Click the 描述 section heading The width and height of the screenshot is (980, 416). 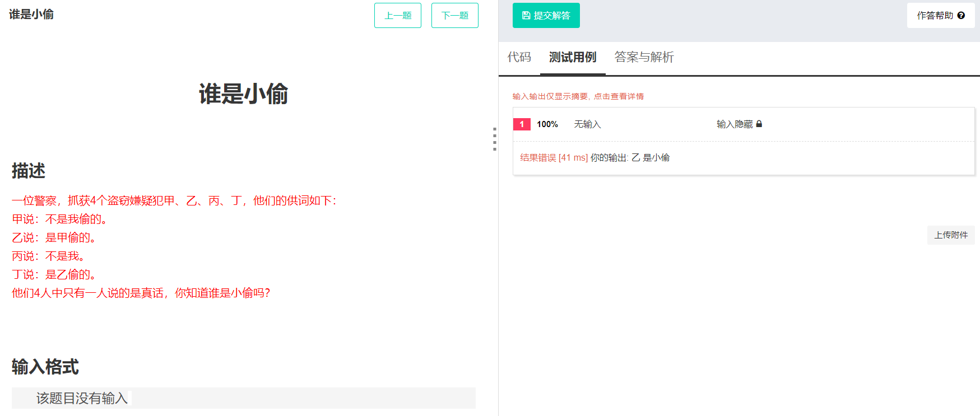pos(29,171)
